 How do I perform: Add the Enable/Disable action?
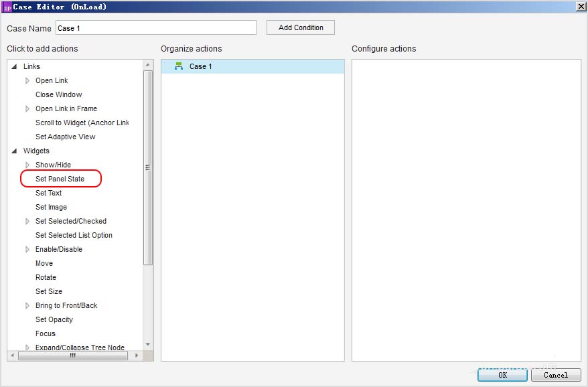coord(58,249)
